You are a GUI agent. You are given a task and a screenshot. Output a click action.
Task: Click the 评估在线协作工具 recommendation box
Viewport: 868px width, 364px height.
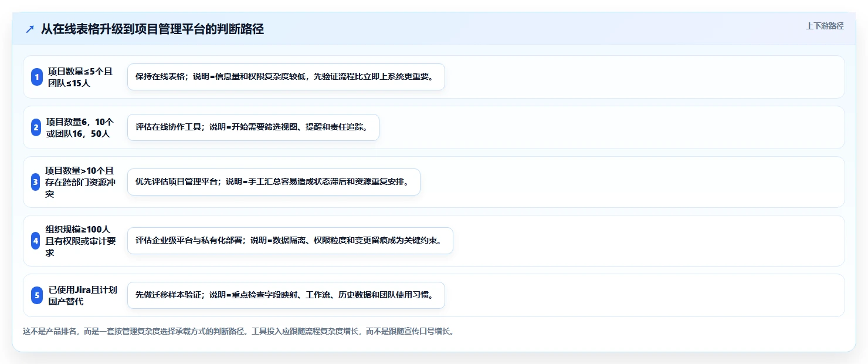pos(253,127)
